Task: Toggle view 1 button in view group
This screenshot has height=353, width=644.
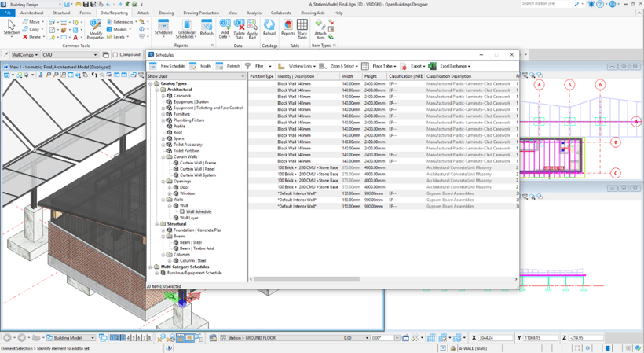Action: tap(112, 338)
